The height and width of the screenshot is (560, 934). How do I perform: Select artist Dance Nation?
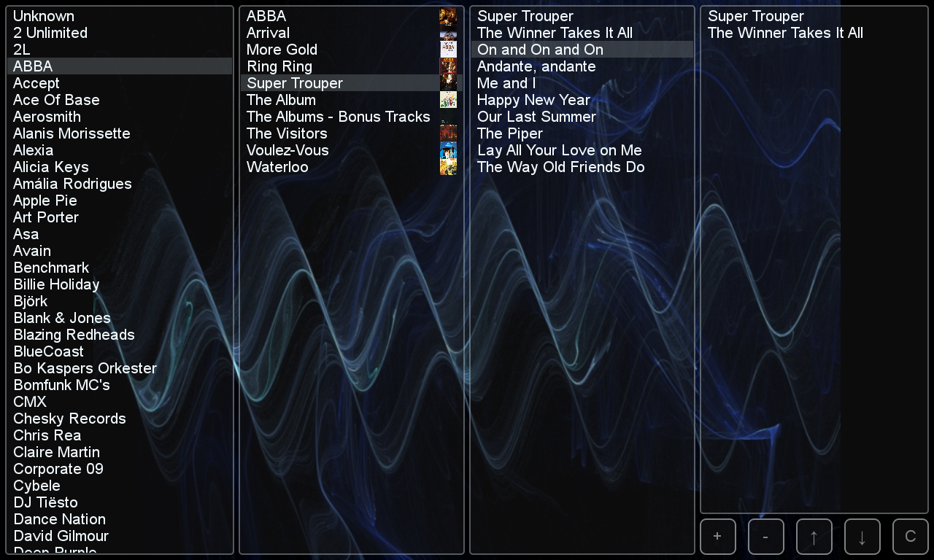pyautogui.click(x=120, y=519)
